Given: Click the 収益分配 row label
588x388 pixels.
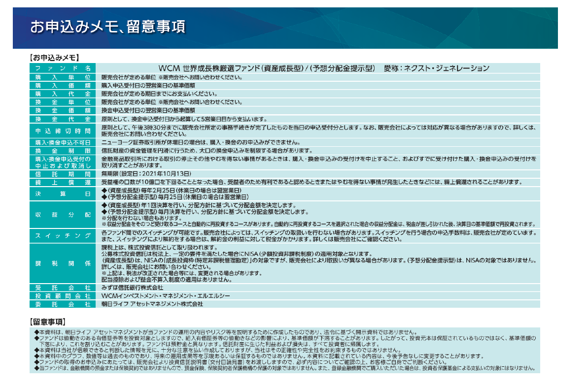Looking at the screenshot, I should (x=63, y=215).
